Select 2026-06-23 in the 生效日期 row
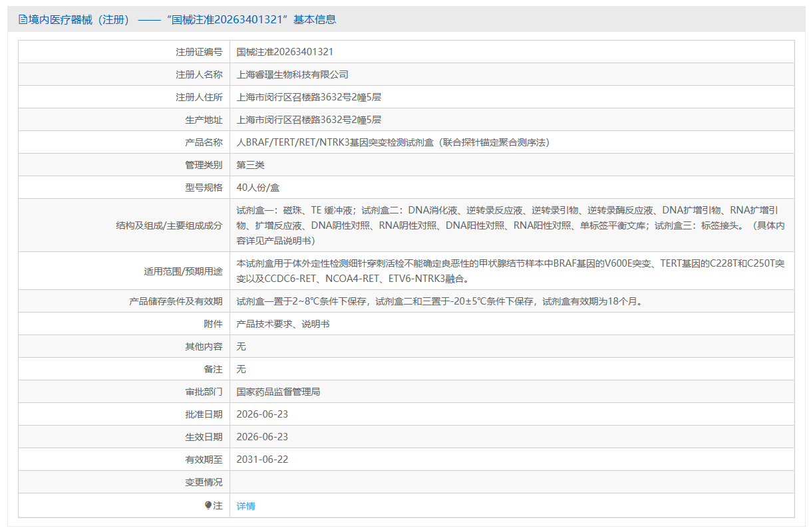 click(x=262, y=437)
